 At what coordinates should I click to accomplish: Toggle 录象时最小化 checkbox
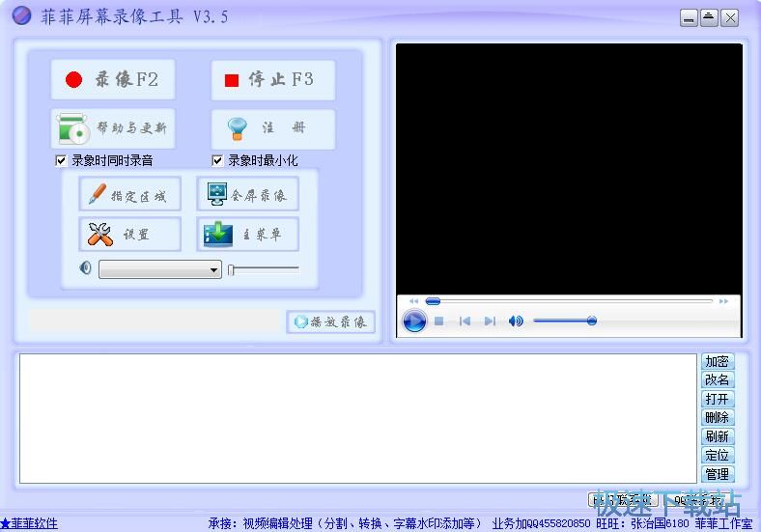(x=217, y=160)
